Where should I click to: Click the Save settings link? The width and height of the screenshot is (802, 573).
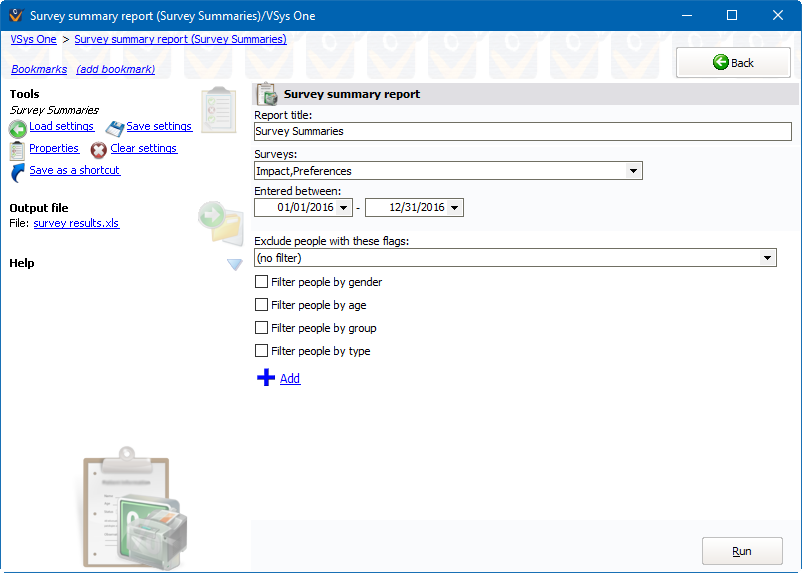(159, 126)
